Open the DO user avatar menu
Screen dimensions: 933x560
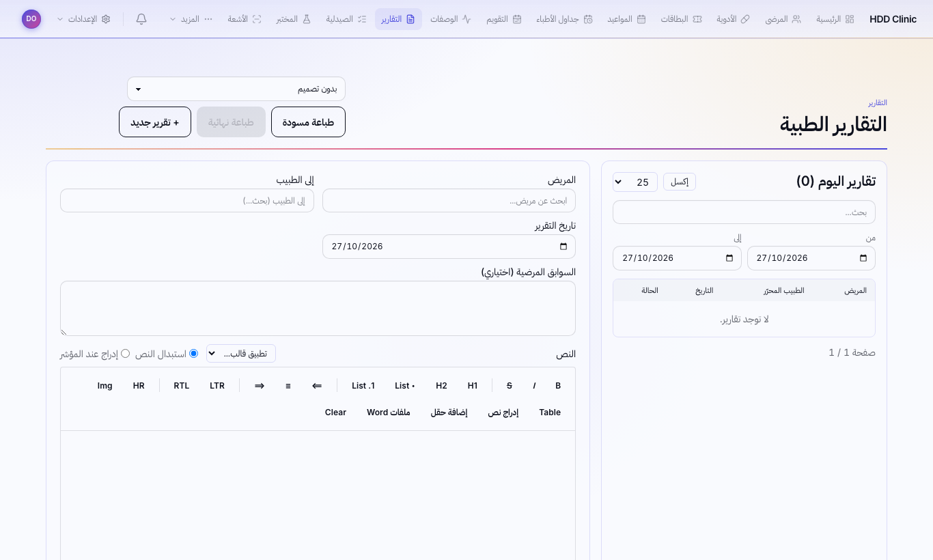(31, 19)
